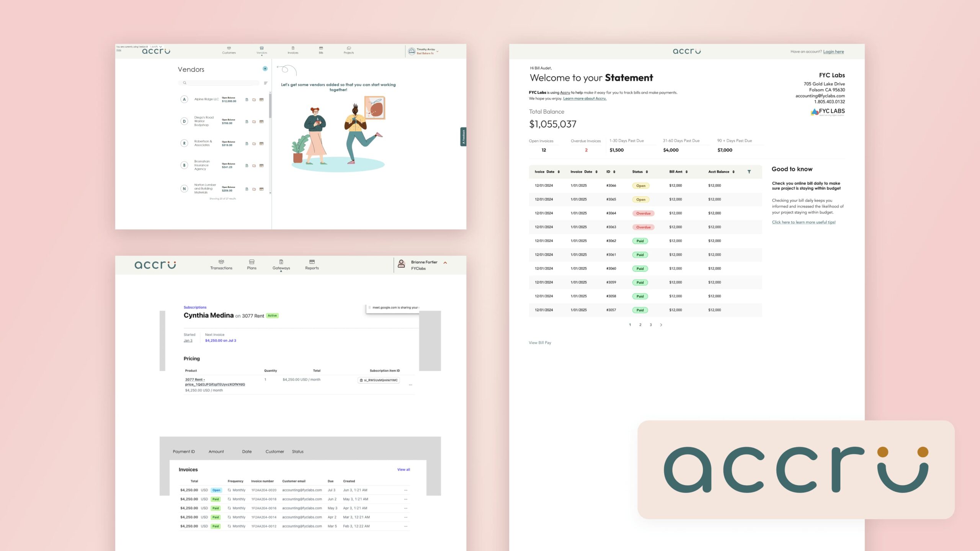Screen dimensions: 980x551
Task: Click the Paid badge for invoice 1F2AA2E4-0018
Action: [216, 499]
